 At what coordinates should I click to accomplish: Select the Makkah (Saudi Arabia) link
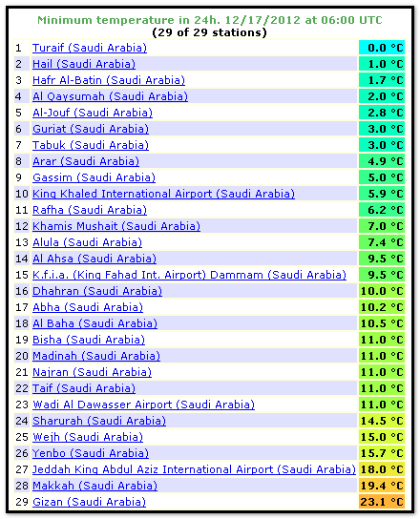94,486
